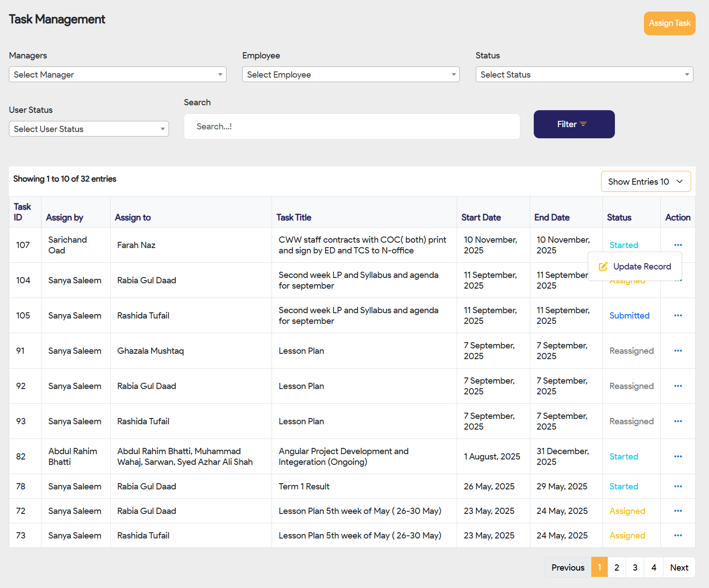Expand the Select Status dropdown
The width and height of the screenshot is (709, 588).
pos(584,75)
